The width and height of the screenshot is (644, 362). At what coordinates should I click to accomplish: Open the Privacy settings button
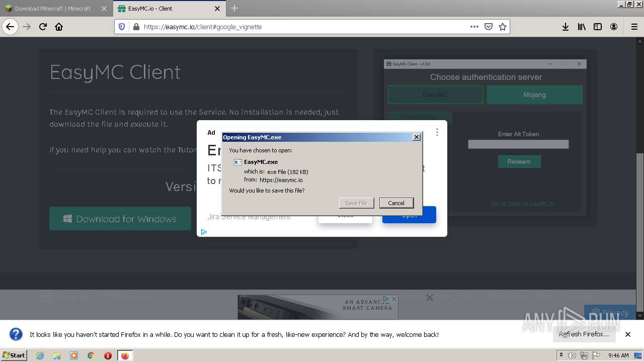610,313
